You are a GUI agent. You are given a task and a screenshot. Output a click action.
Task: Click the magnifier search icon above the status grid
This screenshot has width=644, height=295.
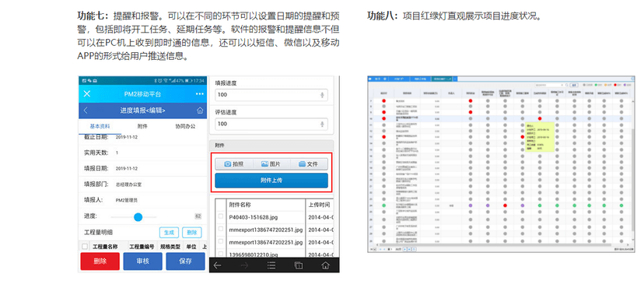click(566, 85)
